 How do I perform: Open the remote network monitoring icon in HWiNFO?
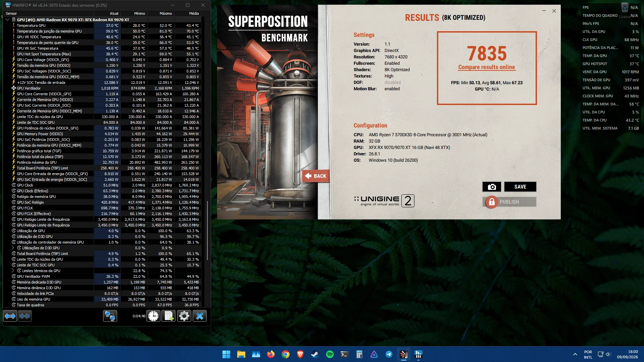(110, 316)
